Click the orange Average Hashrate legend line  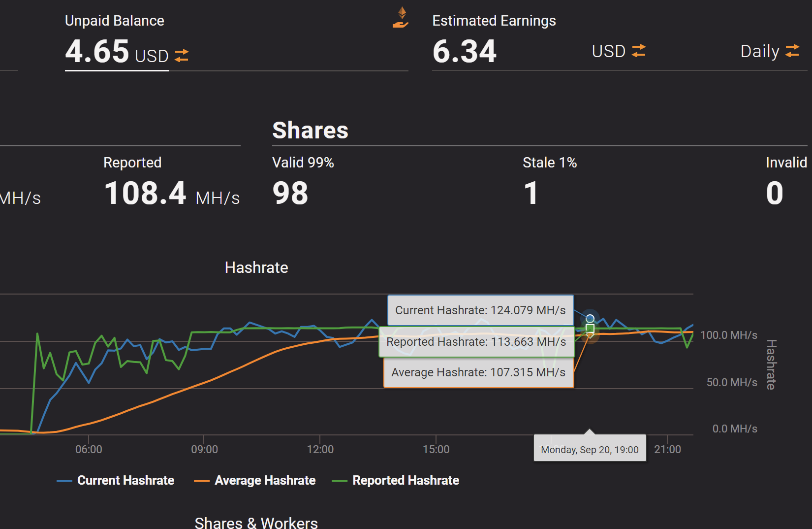(x=202, y=481)
